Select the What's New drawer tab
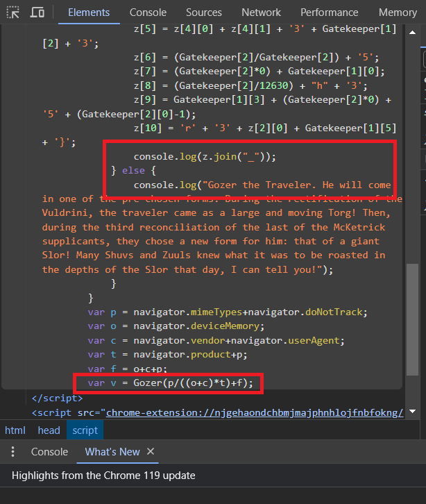Screen dimensions: 426x504 112,452
